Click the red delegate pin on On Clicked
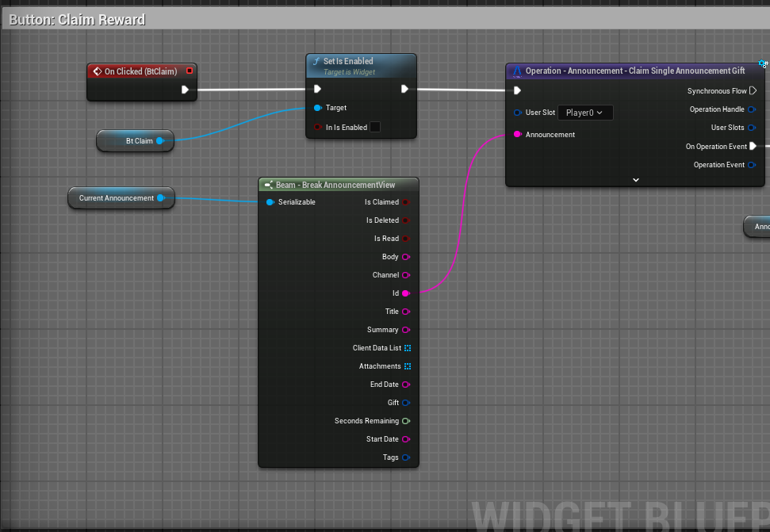The image size is (770, 532). 190,71
